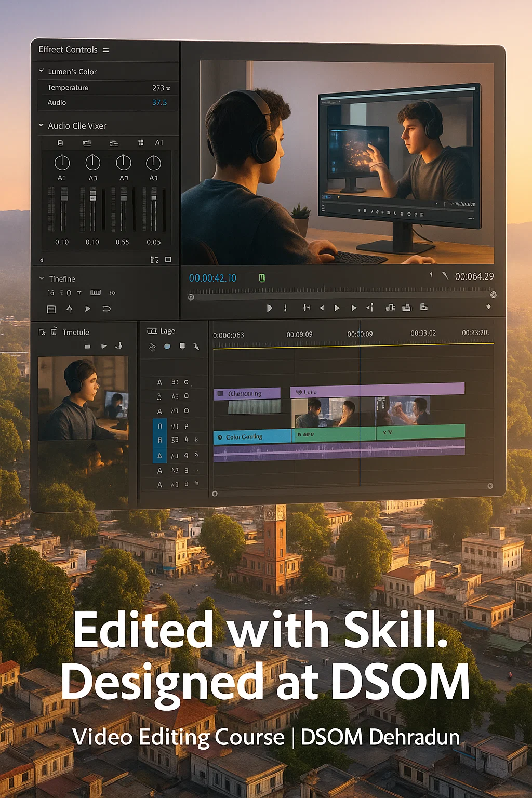Viewport: 532px width, 798px height.
Task: Click the green marker icon beside timecode
Action: coord(262,278)
